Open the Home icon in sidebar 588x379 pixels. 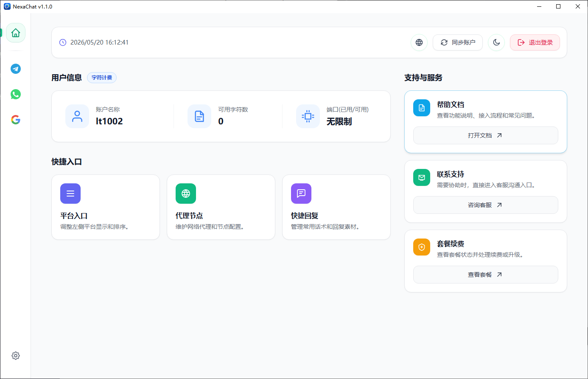tap(16, 33)
